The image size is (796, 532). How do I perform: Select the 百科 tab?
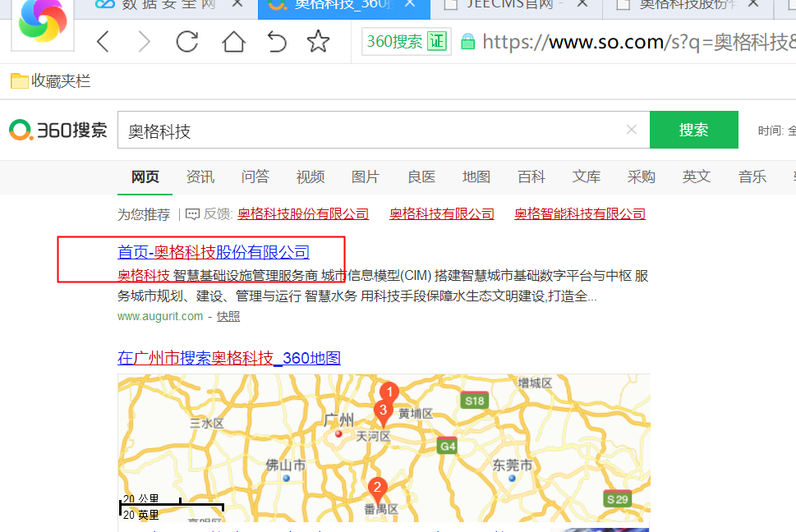coord(531,177)
